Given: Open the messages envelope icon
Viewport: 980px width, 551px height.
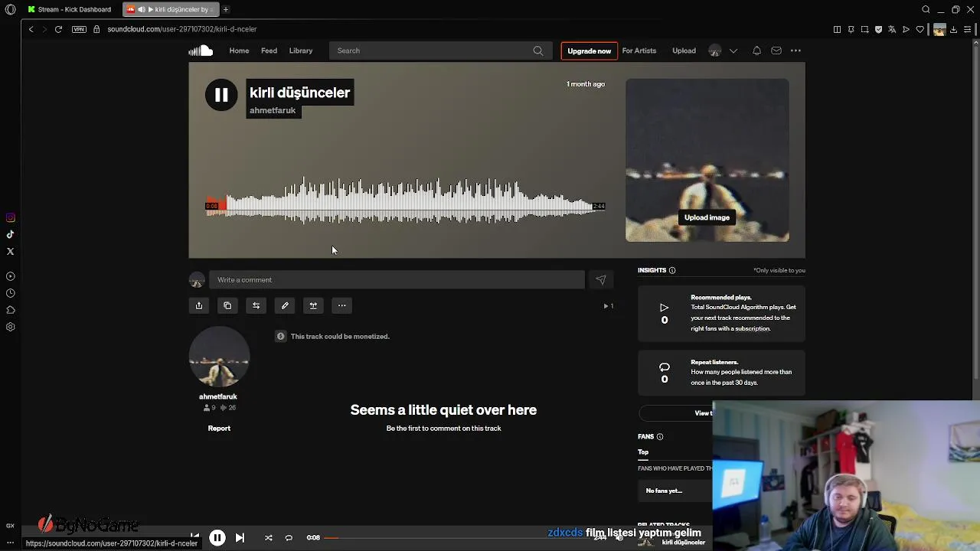Looking at the screenshot, I should (x=776, y=51).
